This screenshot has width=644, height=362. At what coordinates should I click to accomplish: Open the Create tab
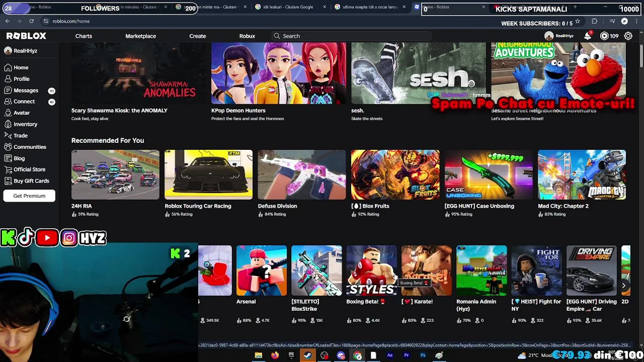point(198,36)
